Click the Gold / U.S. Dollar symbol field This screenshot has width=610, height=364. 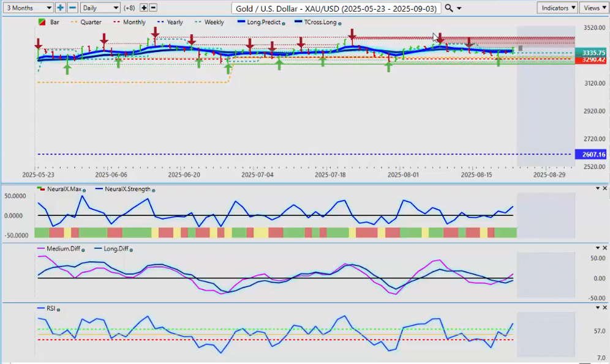tap(336, 8)
